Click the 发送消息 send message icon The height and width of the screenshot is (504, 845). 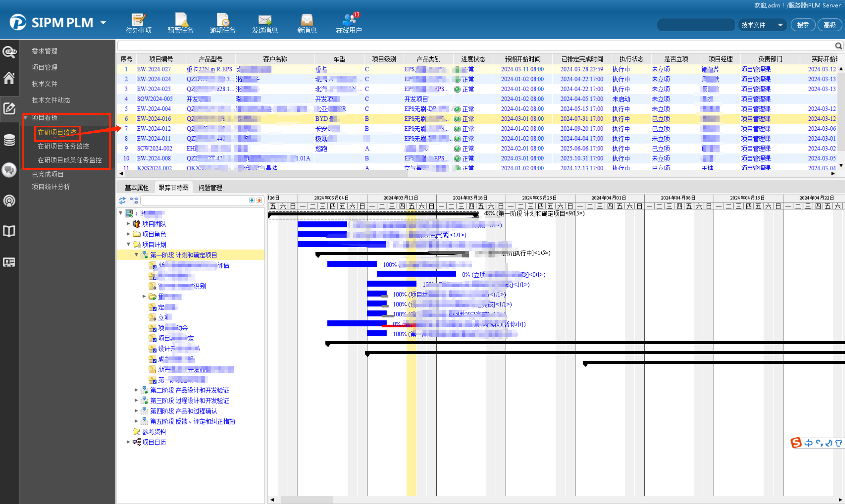tap(265, 20)
